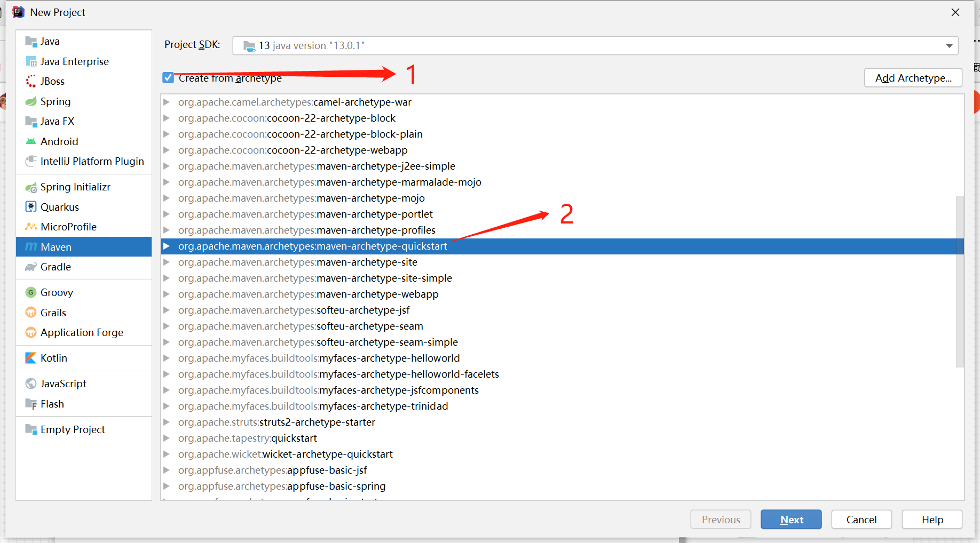Select myfaces-archetype-jsfcomponents row
The height and width of the screenshot is (543, 980).
563,390
